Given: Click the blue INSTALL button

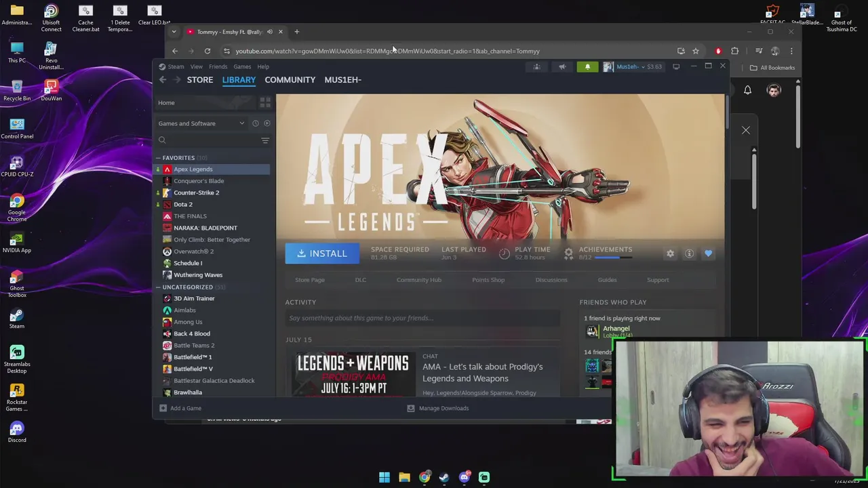Looking at the screenshot, I should tap(322, 253).
